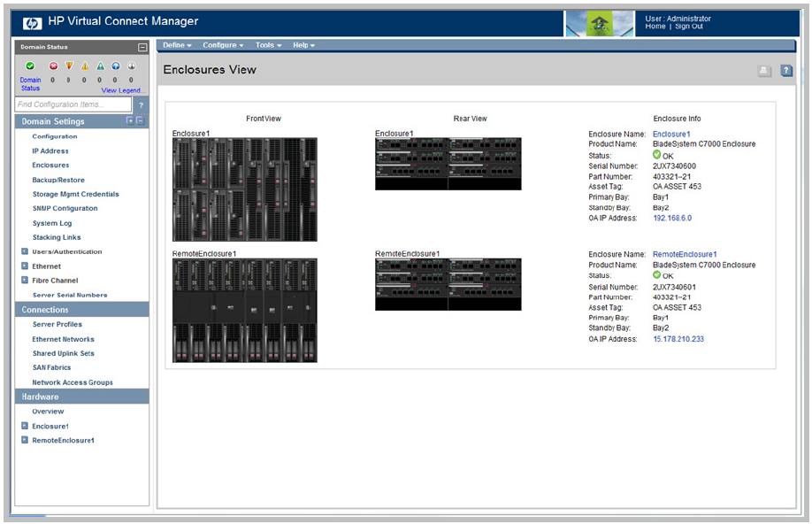Open the 192.168.6.0 OA IP address link
This screenshot has width=812, height=524.
coord(672,218)
